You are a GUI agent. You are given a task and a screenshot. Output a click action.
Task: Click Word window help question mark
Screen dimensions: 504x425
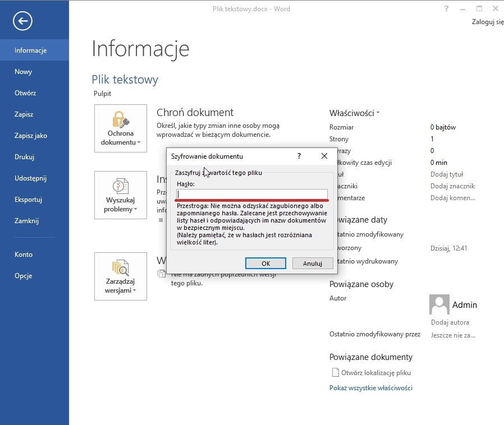point(446,9)
